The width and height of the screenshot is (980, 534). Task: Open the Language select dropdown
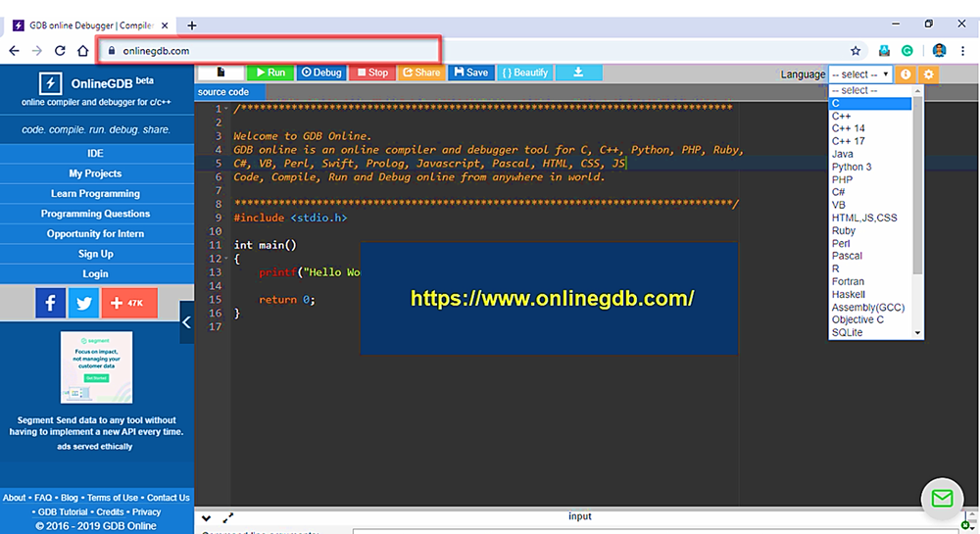(860, 74)
